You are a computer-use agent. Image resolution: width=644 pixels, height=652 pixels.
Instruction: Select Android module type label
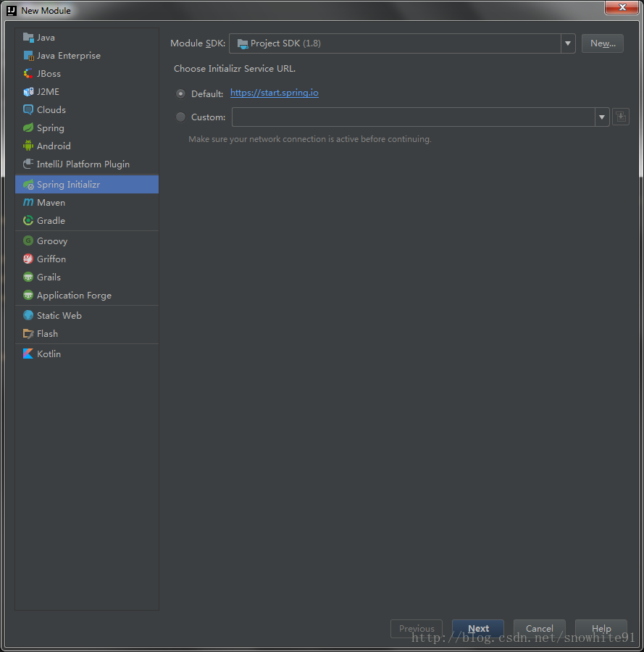click(54, 146)
